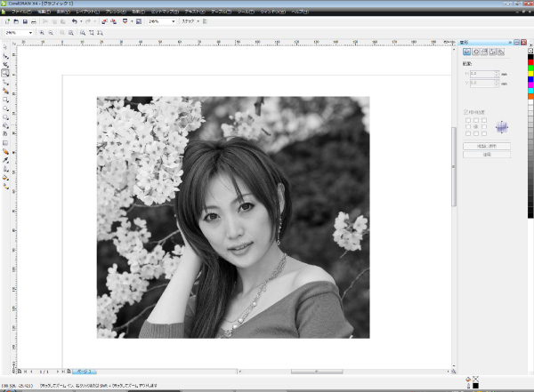Click the Save icon in the toolbar
Screen dimensions: 534x392
(x=25, y=21)
